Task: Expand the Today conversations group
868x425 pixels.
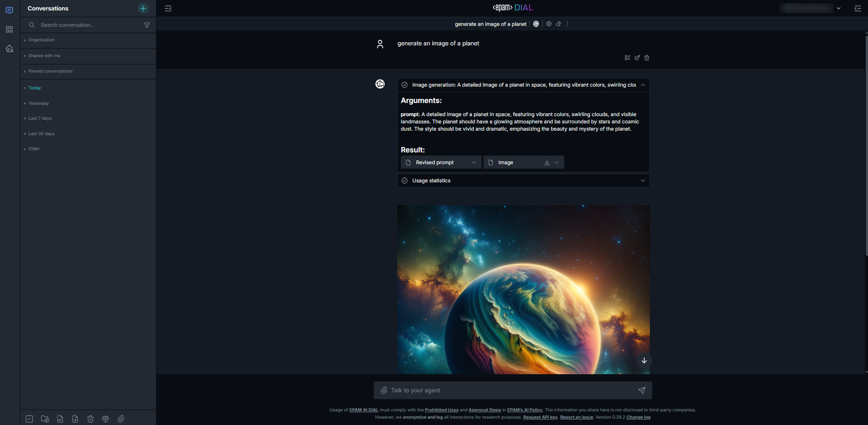Action: (x=34, y=88)
